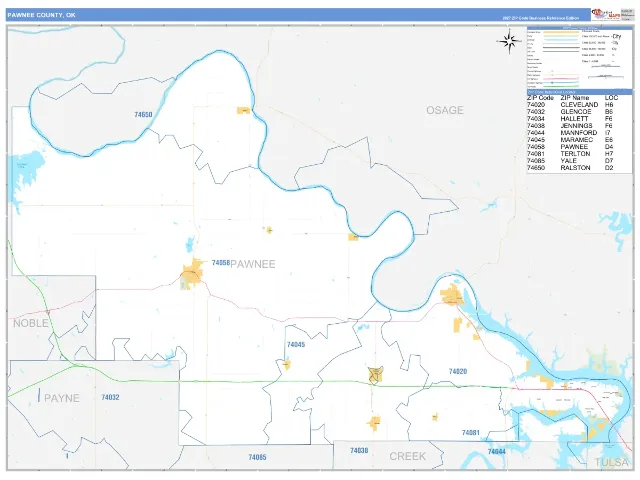The image size is (640, 480).
Task: Click 'HALLETT' in the ZIP index table
Action: 574,119
